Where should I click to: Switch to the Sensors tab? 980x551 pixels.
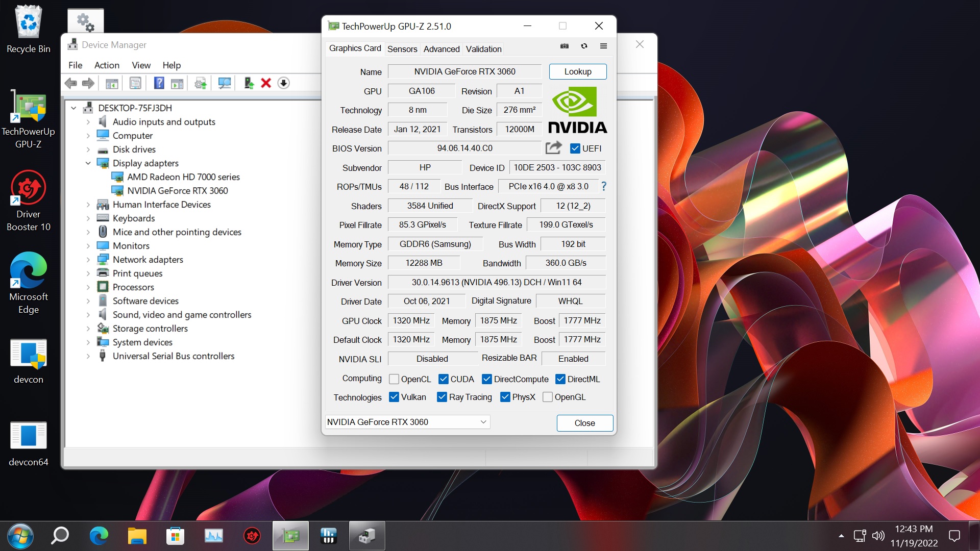(402, 49)
